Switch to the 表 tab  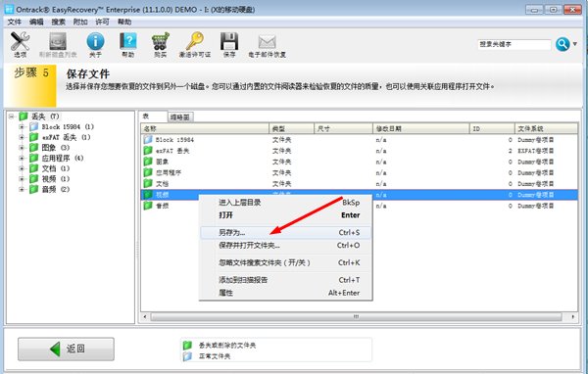coord(153,117)
